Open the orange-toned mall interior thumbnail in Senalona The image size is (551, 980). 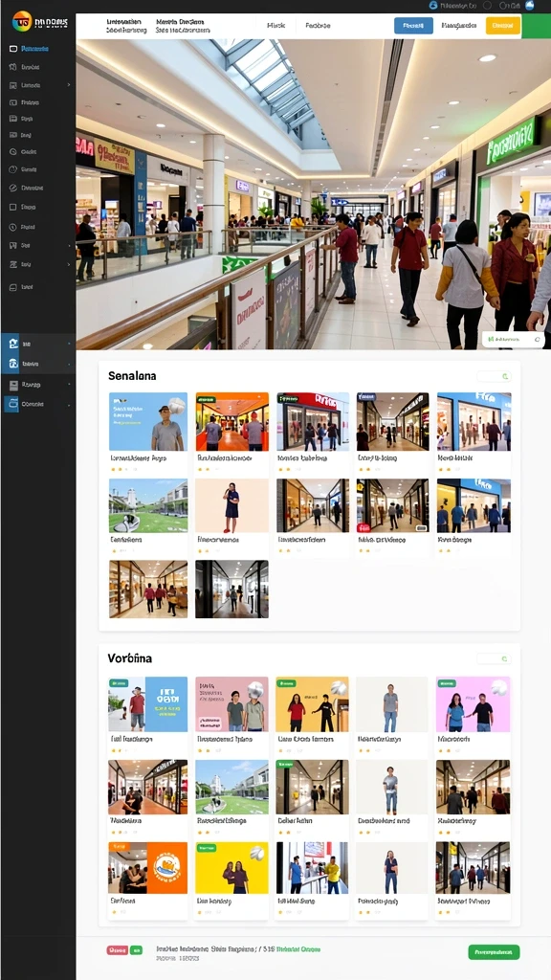coord(231,421)
